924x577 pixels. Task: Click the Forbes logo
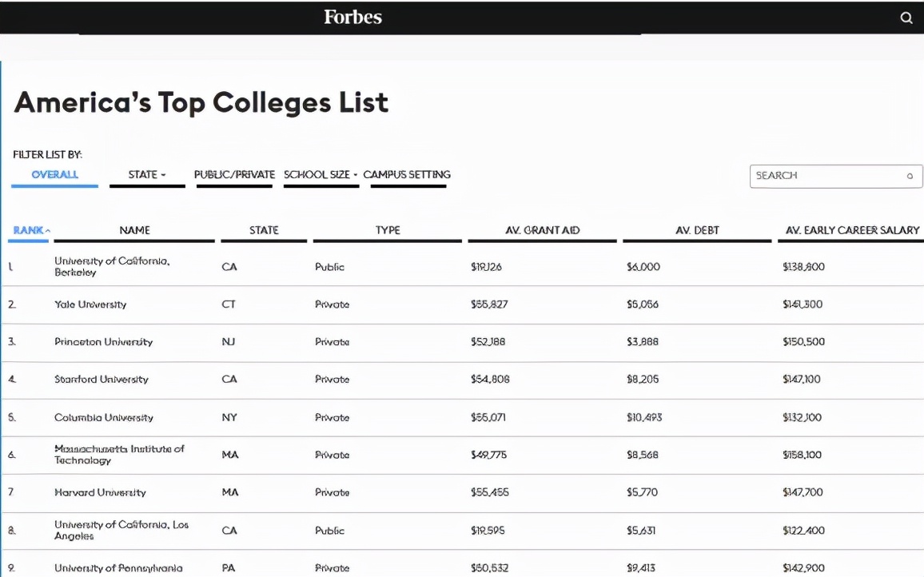[x=352, y=17]
